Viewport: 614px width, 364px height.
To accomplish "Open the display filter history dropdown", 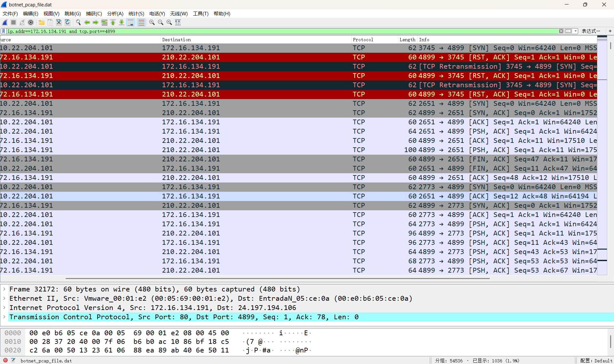I will [x=576, y=31].
